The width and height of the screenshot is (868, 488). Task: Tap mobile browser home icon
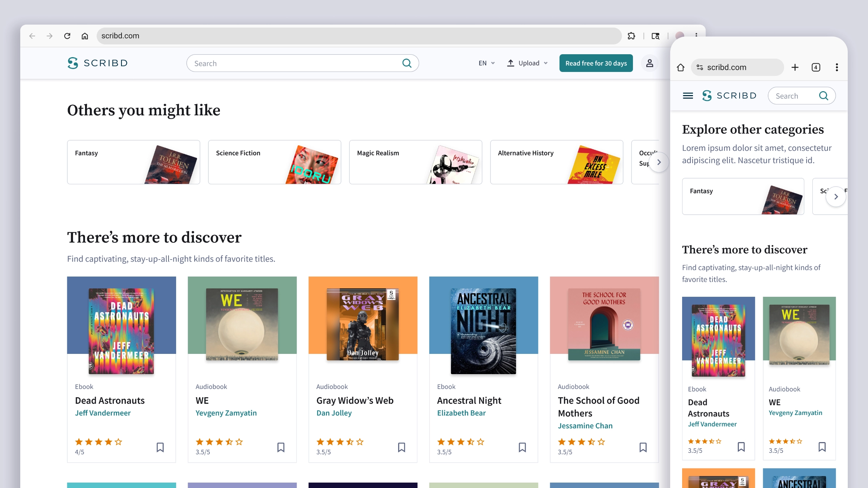681,67
